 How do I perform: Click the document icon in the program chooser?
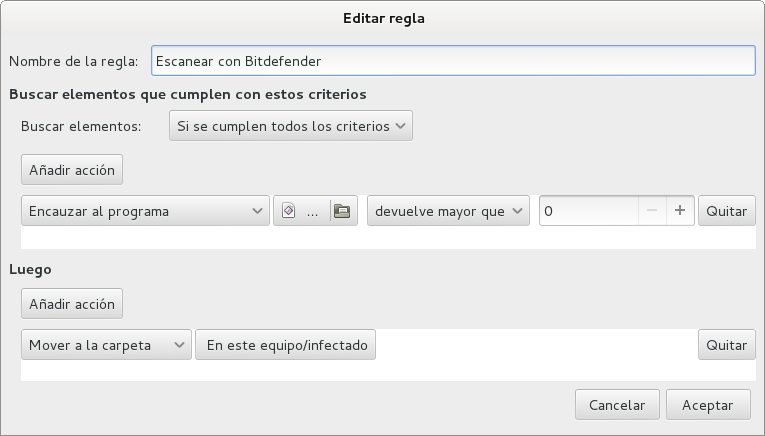[289, 211]
